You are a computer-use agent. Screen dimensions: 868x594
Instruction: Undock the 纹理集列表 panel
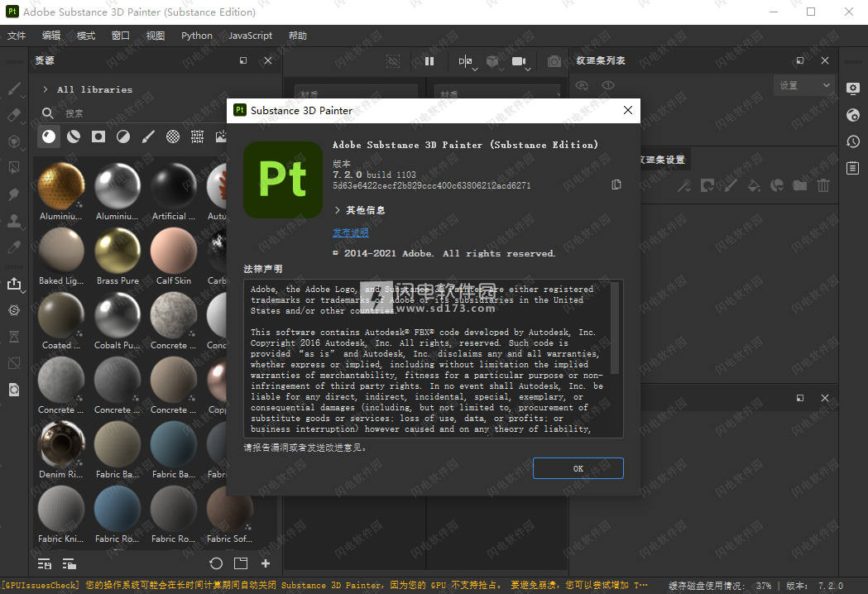(800, 60)
